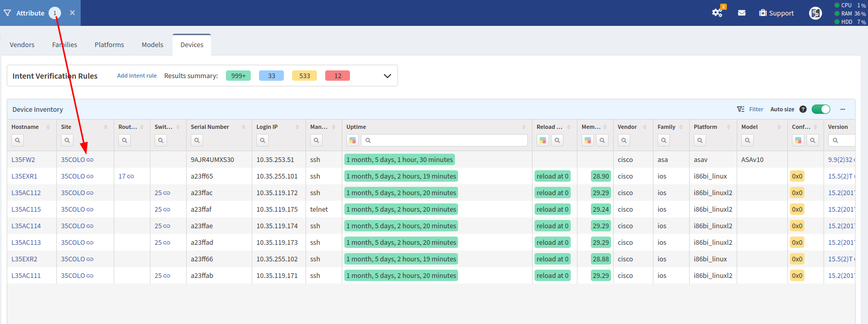
Task: Open help icon next to Auto size
Action: (803, 109)
